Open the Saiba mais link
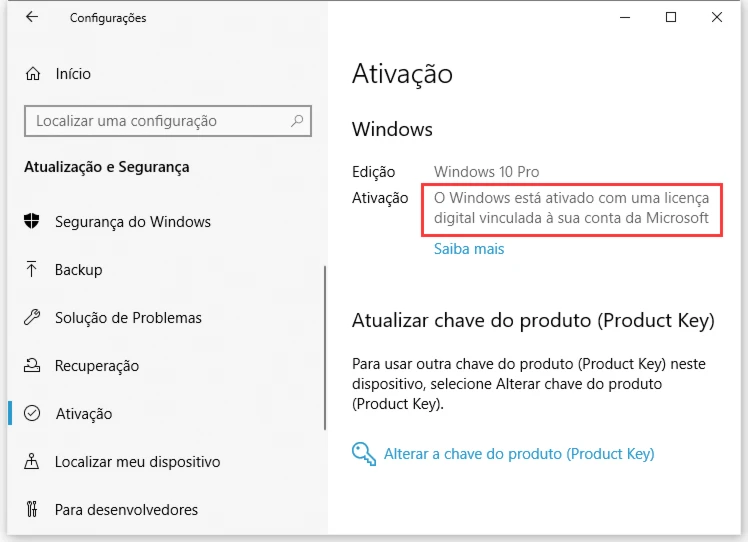 (469, 249)
